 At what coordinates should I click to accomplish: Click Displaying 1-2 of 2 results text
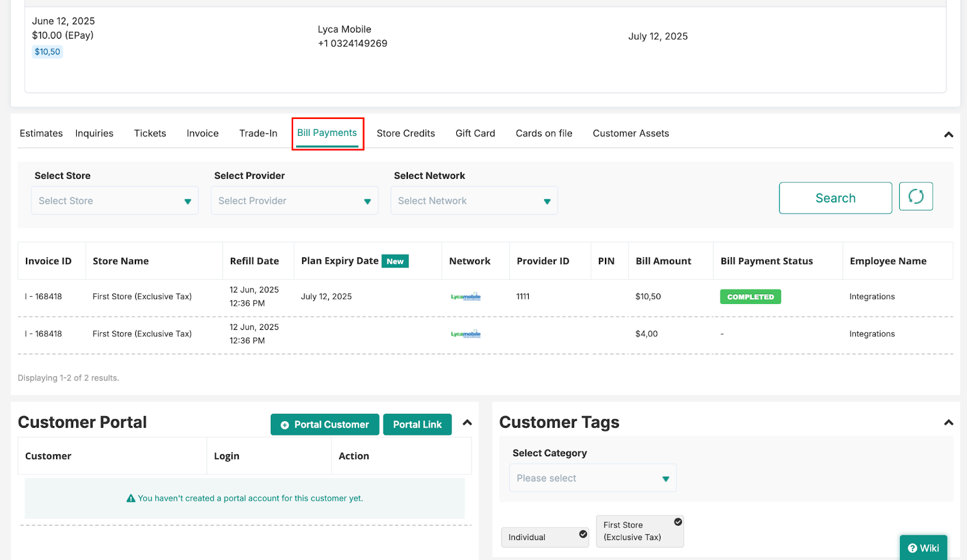(x=68, y=378)
